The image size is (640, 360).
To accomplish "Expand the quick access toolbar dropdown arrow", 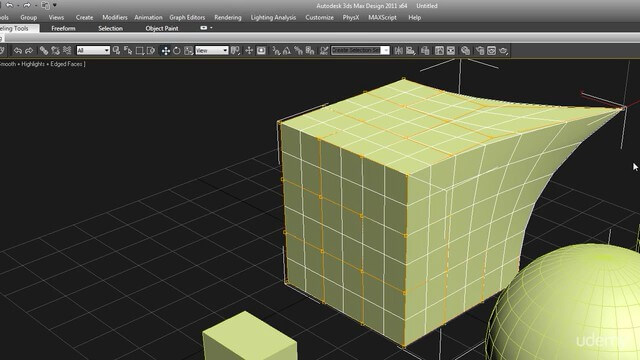I will pyautogui.click(x=55, y=5).
